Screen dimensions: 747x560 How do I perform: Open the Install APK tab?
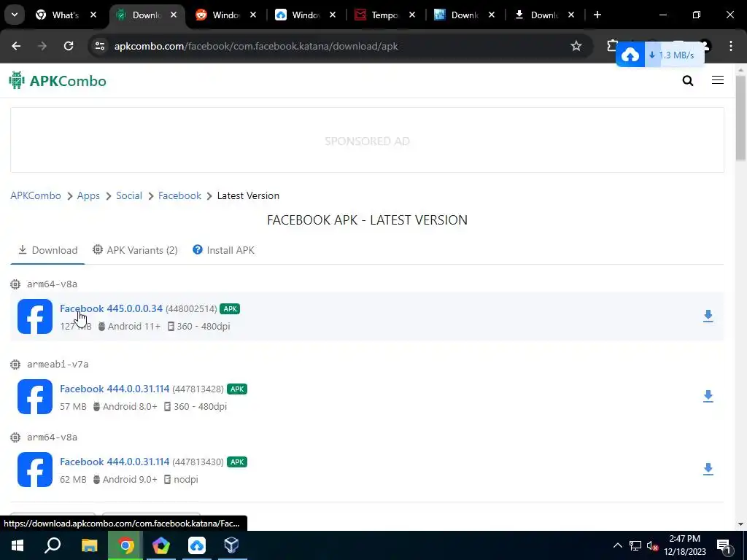coord(223,250)
